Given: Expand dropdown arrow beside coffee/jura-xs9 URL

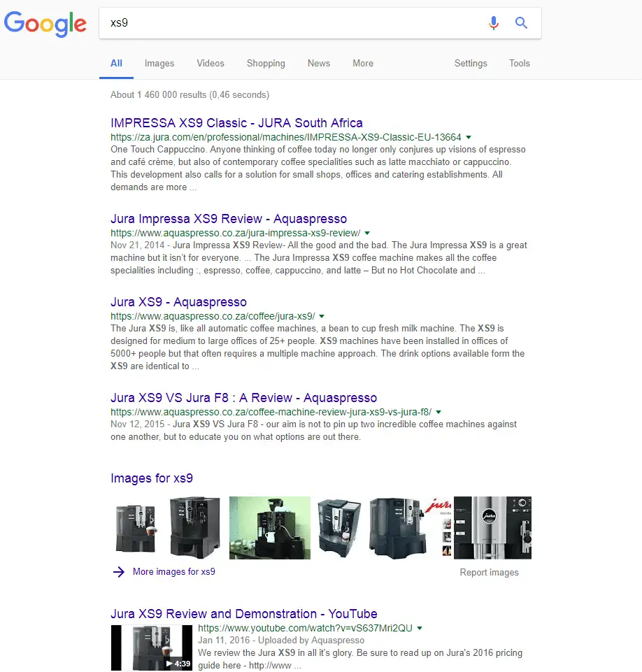Looking at the screenshot, I should click(322, 316).
